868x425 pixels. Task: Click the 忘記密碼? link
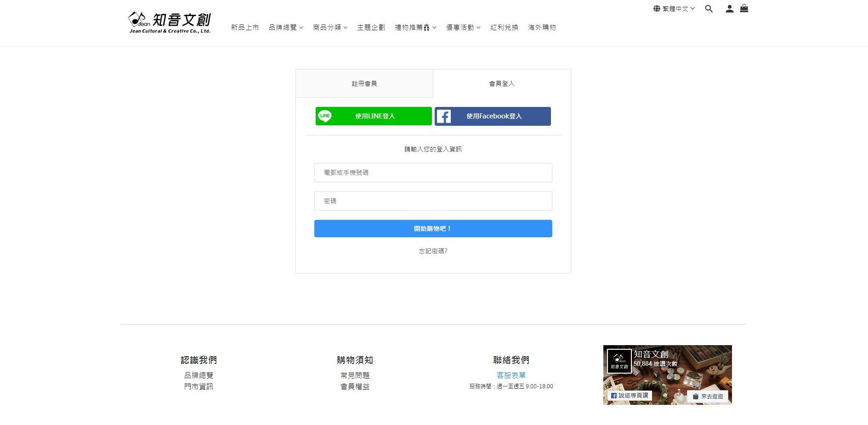tap(433, 251)
